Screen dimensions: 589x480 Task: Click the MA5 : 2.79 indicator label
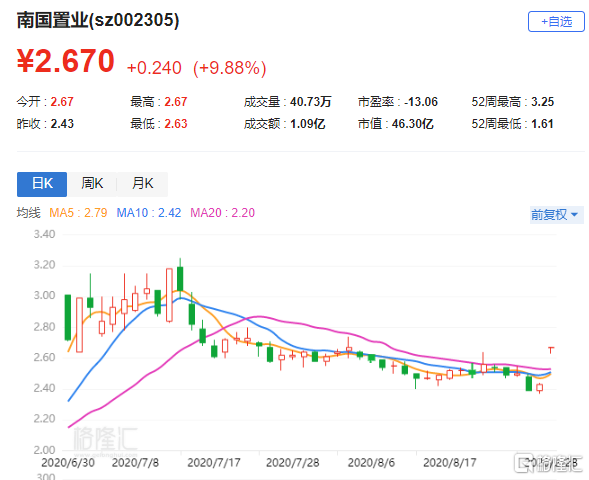78,213
